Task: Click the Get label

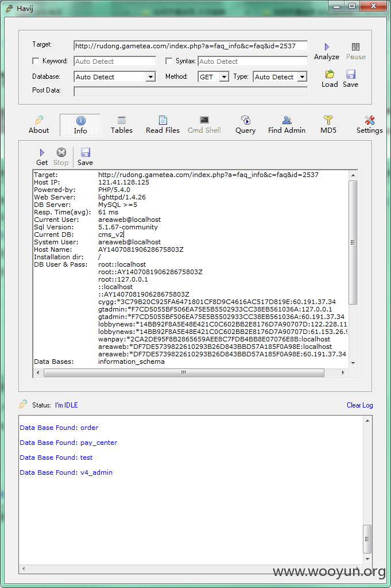Action: (x=42, y=162)
